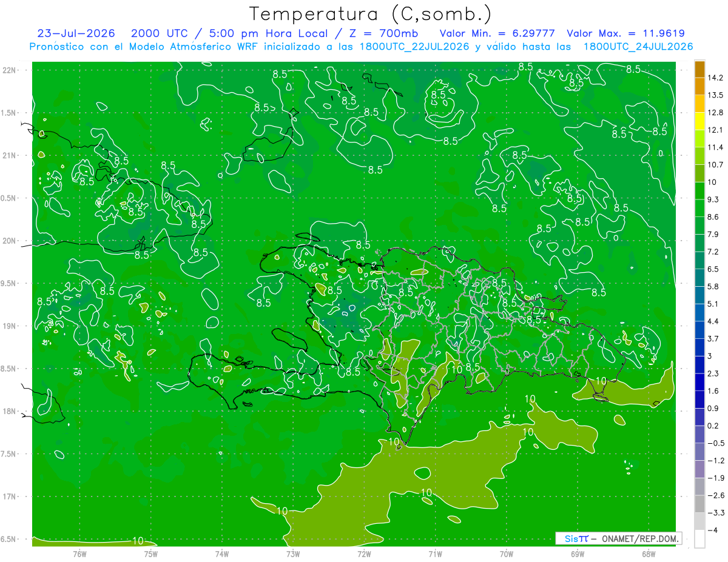728x562 pixels.
Task: Click the 68W longitude axis label
Action: click(648, 554)
